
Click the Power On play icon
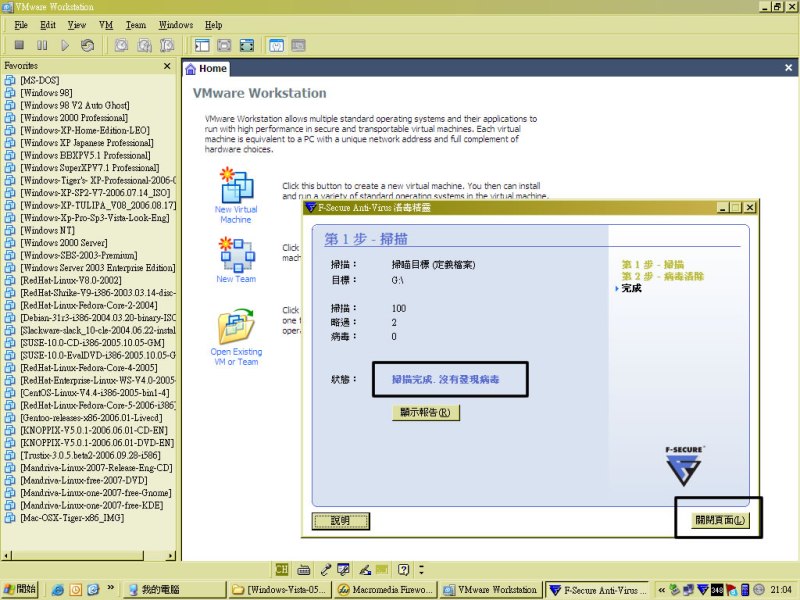tap(65, 45)
